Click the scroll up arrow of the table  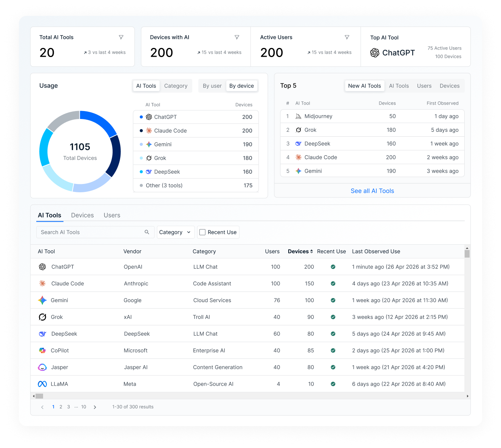[x=467, y=248]
